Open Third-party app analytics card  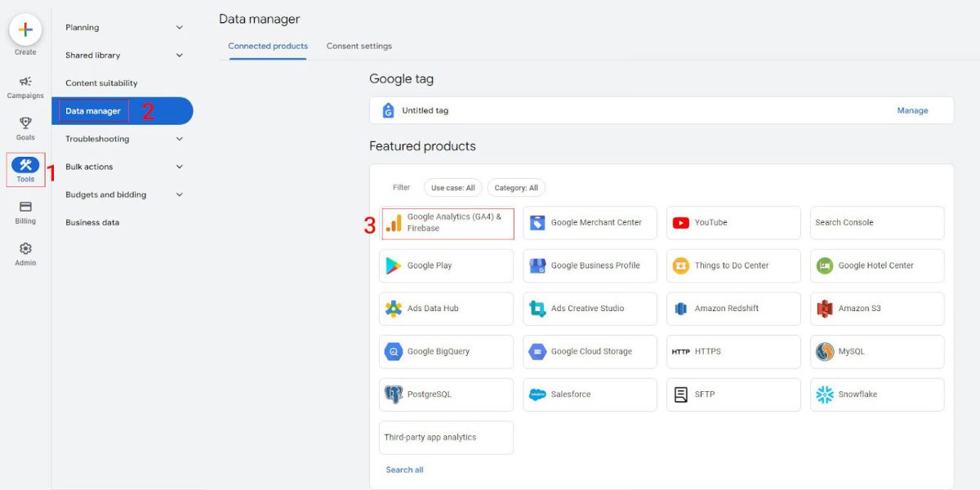(446, 438)
